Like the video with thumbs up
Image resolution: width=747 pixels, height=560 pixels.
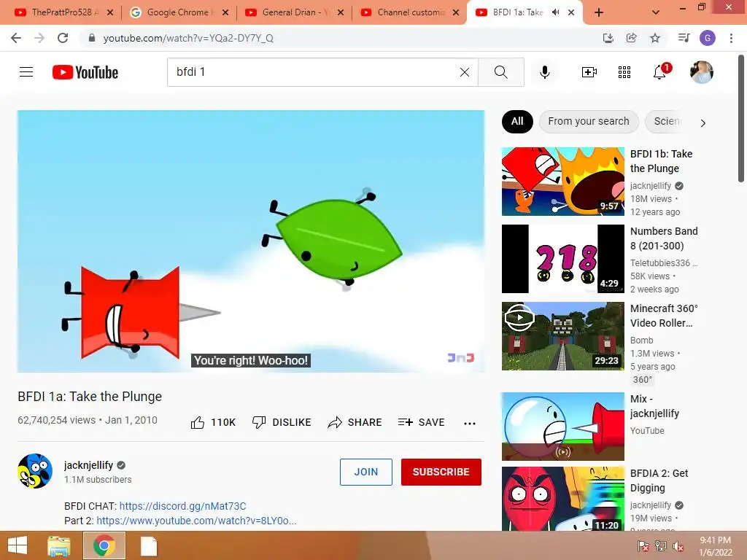(213, 422)
